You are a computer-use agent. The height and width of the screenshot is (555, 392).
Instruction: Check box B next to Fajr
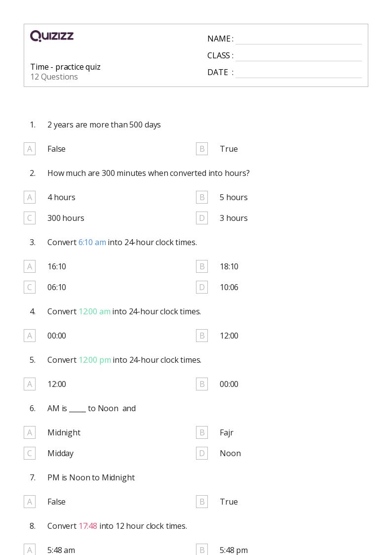click(202, 432)
